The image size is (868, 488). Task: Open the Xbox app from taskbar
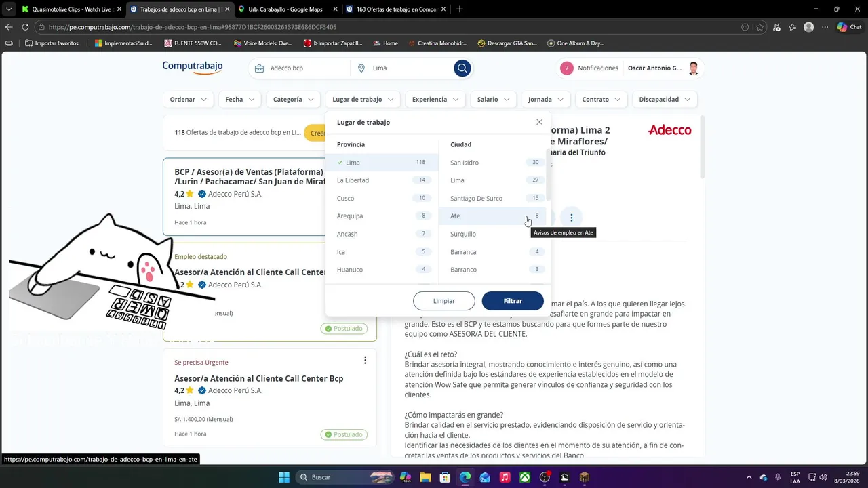(525, 477)
